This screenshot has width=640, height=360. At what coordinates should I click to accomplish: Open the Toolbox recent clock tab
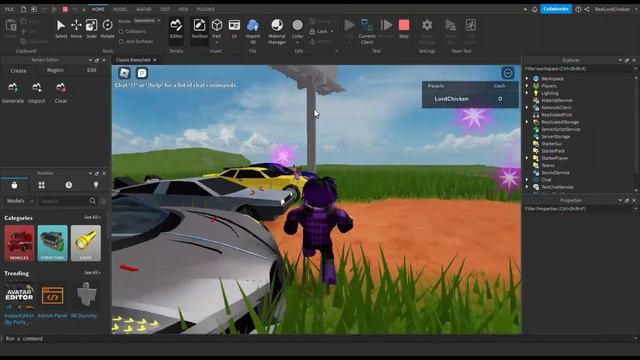point(69,185)
